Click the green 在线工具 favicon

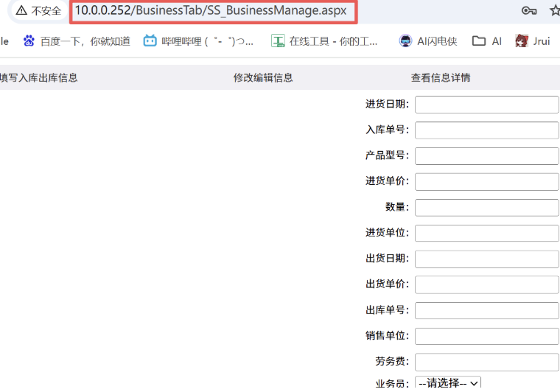(x=278, y=41)
